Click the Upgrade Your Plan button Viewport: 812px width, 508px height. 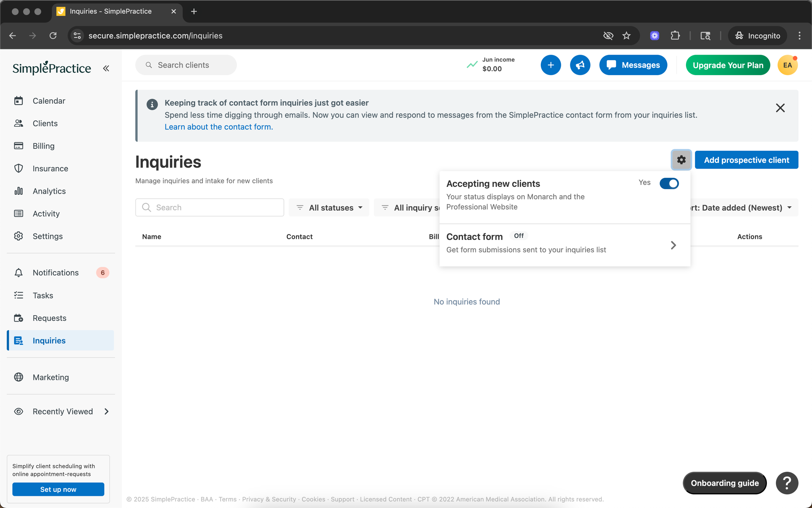coord(728,65)
